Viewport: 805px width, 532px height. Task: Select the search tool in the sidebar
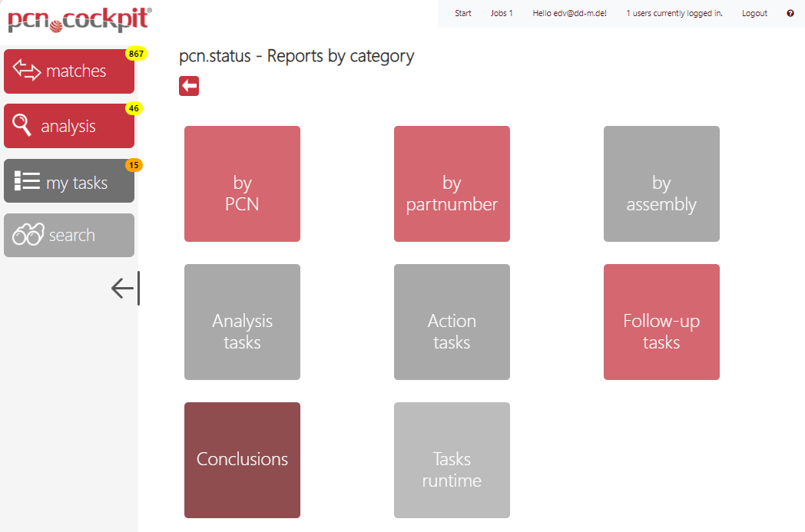click(69, 235)
